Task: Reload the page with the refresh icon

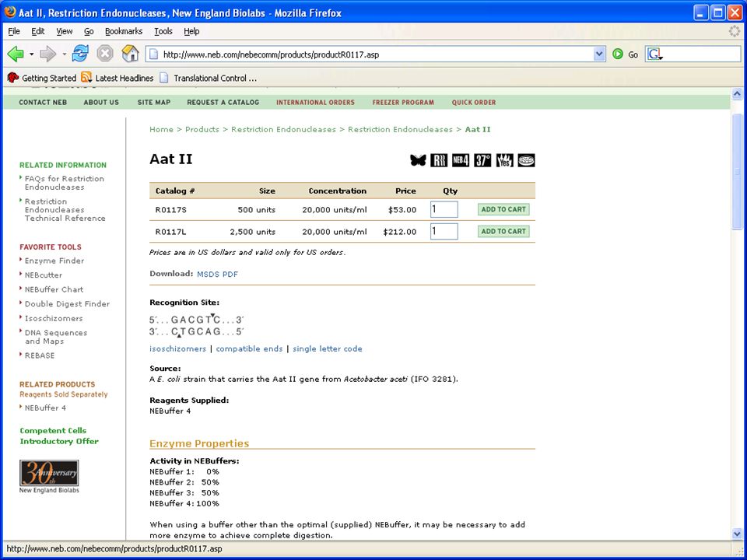Action: (x=80, y=54)
